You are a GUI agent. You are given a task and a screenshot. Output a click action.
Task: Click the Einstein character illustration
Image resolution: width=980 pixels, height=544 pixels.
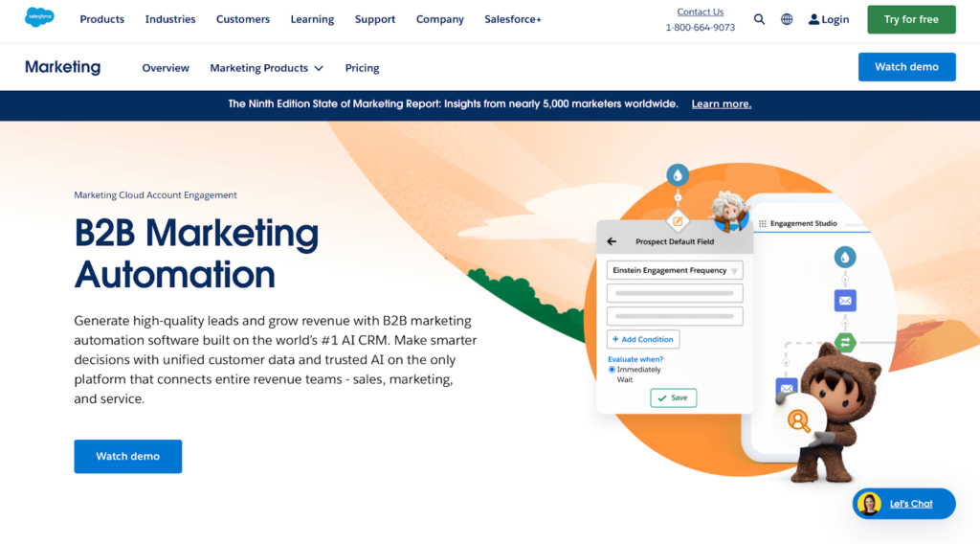point(729,211)
